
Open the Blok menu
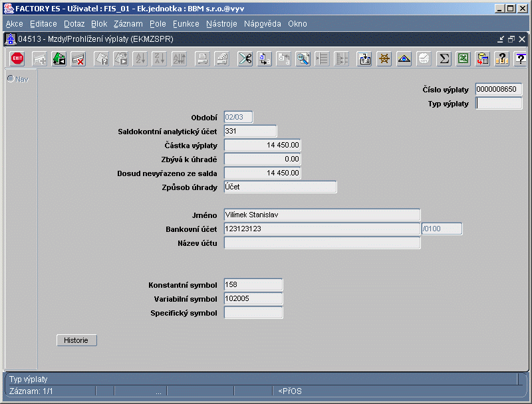pyautogui.click(x=99, y=24)
